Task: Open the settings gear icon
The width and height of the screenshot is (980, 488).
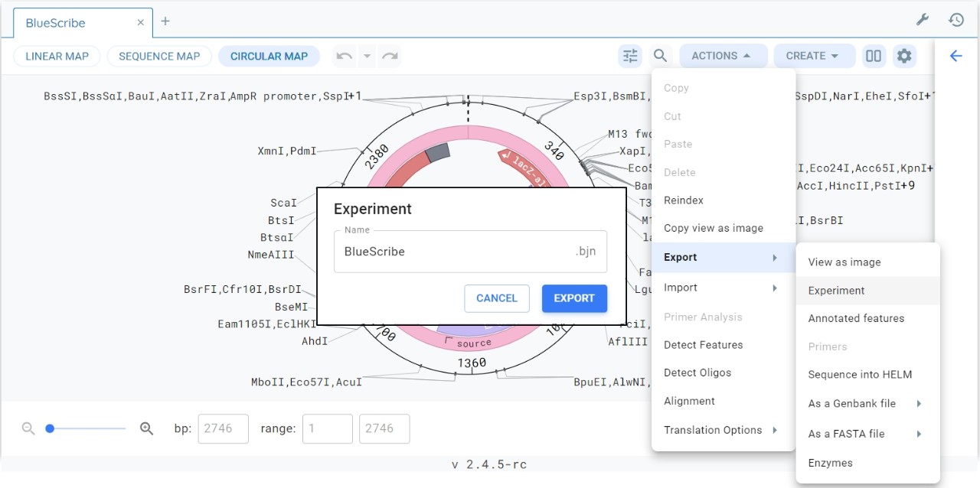Action: tap(904, 56)
